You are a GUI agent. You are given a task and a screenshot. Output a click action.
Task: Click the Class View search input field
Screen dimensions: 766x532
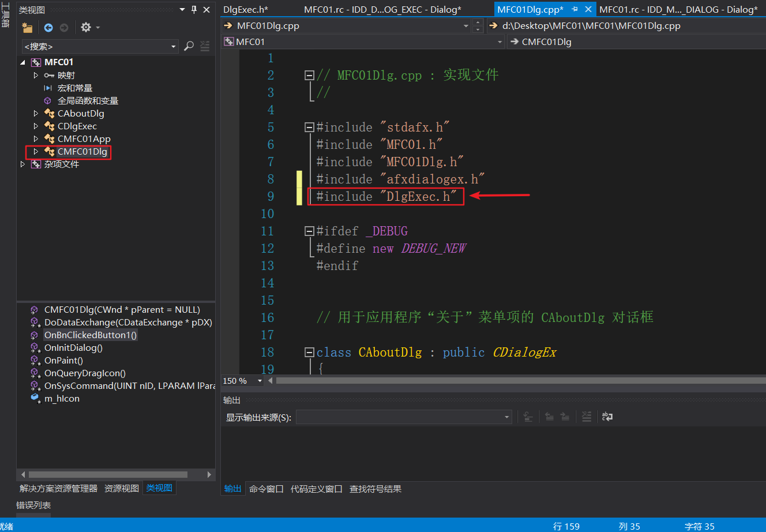96,46
